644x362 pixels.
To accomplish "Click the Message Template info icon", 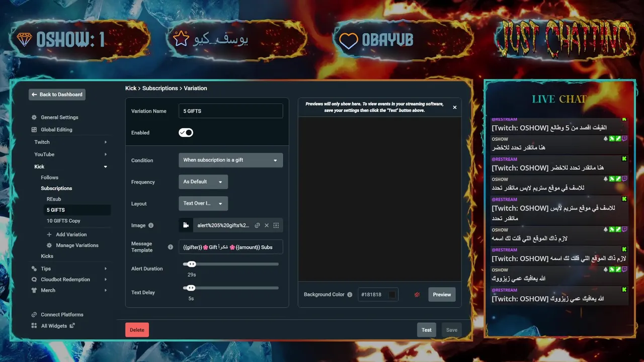I will pyautogui.click(x=171, y=247).
